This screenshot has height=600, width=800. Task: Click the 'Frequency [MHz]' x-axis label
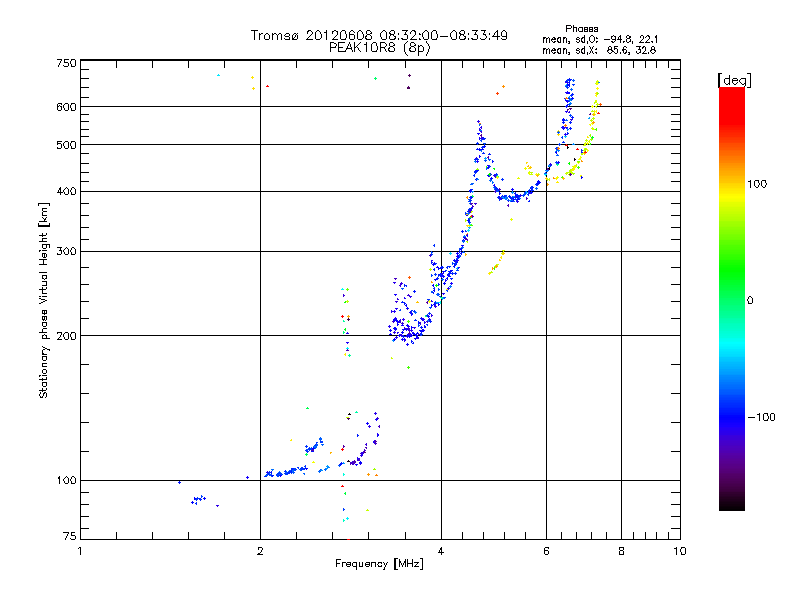(379, 564)
